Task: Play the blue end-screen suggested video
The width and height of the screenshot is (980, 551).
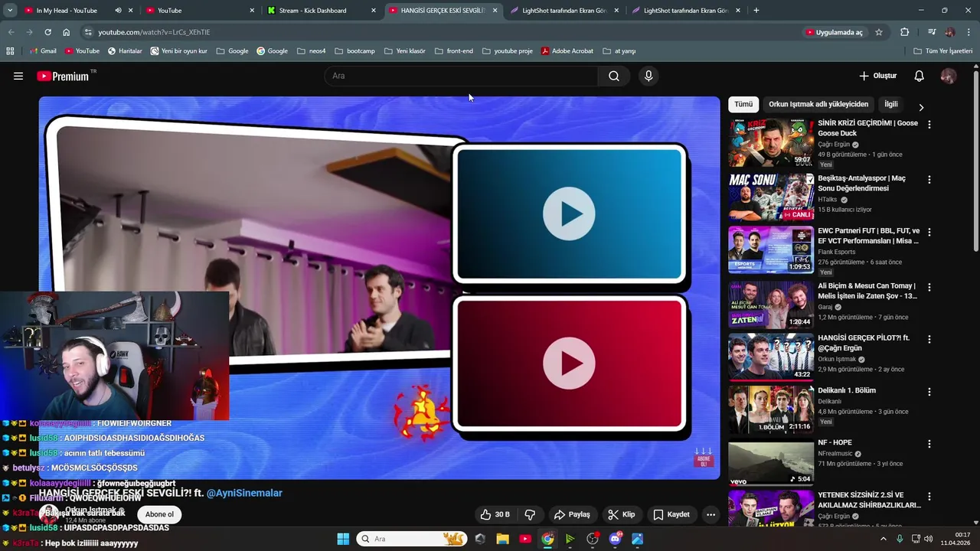Action: tap(569, 214)
